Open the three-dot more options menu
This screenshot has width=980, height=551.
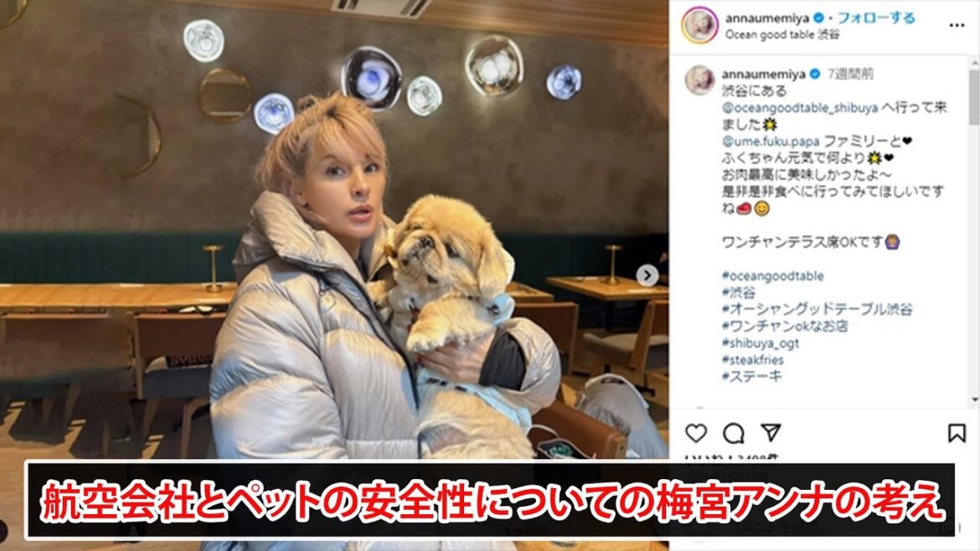[x=957, y=25]
